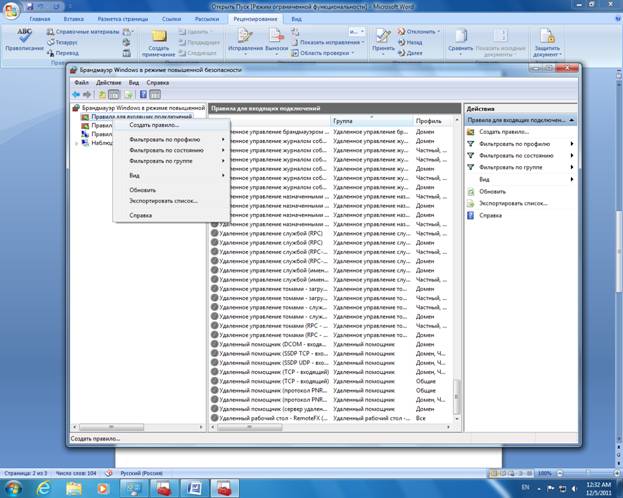Viewport: 623px width, 498px height.
Task: Open Справка menu in firewall menu bar
Action: pos(158,83)
